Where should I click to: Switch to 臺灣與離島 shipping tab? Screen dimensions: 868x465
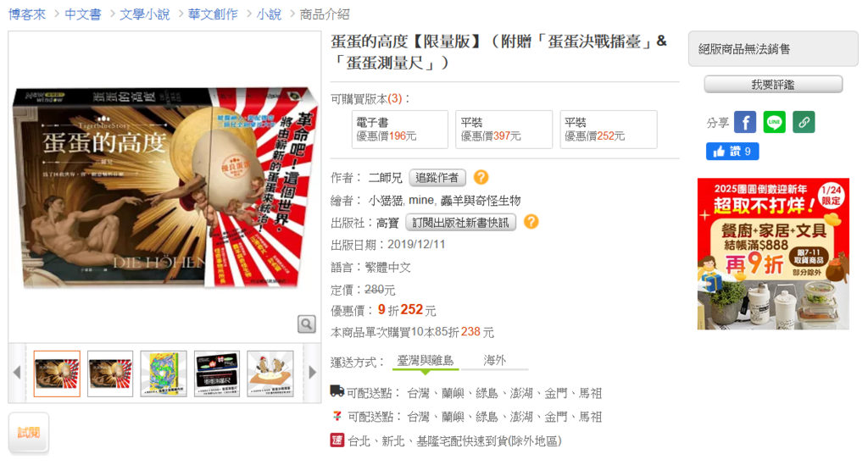pos(425,361)
